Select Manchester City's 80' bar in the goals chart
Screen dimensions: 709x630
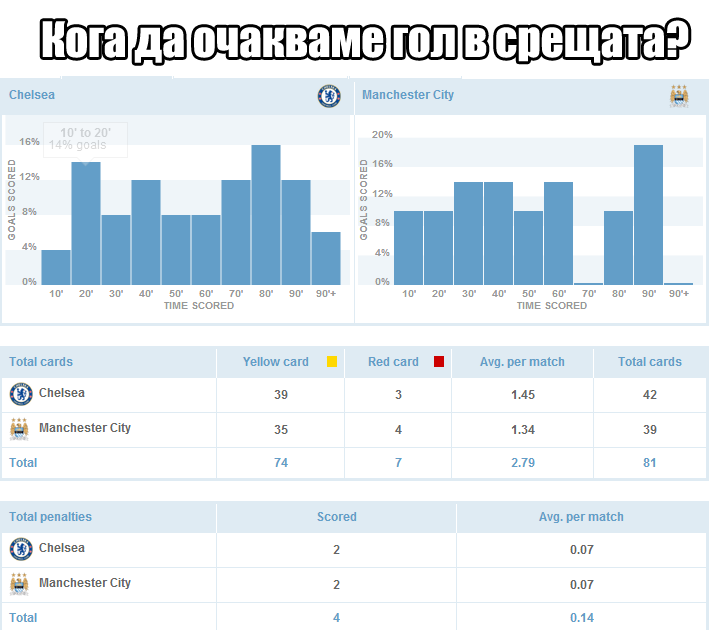point(619,248)
